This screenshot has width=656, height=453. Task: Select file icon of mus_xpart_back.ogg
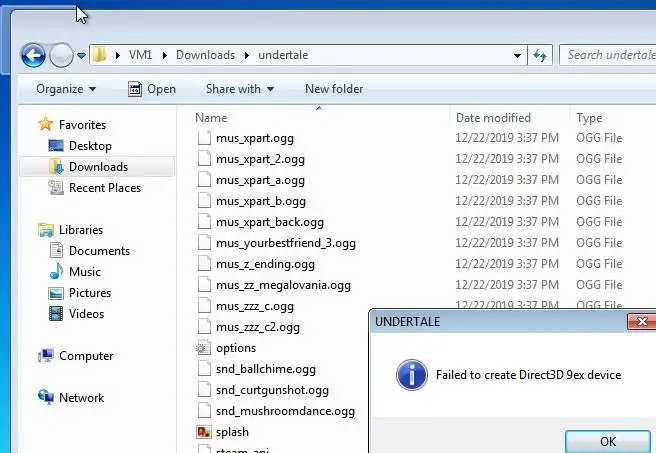tap(204, 222)
